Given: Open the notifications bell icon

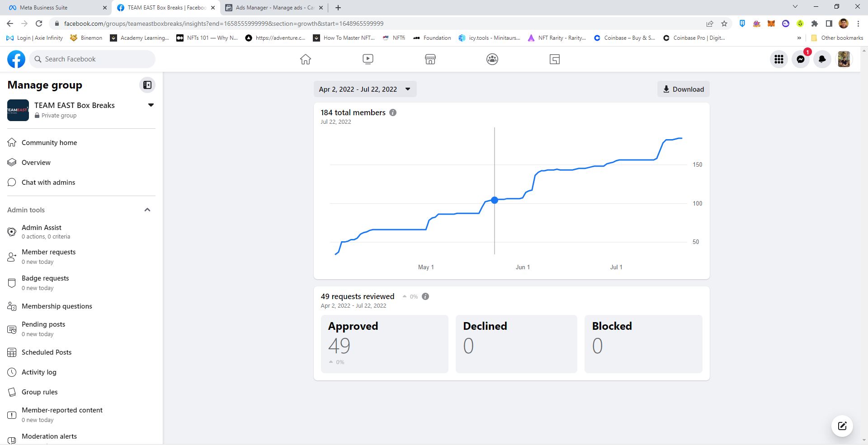Looking at the screenshot, I should coord(822,59).
